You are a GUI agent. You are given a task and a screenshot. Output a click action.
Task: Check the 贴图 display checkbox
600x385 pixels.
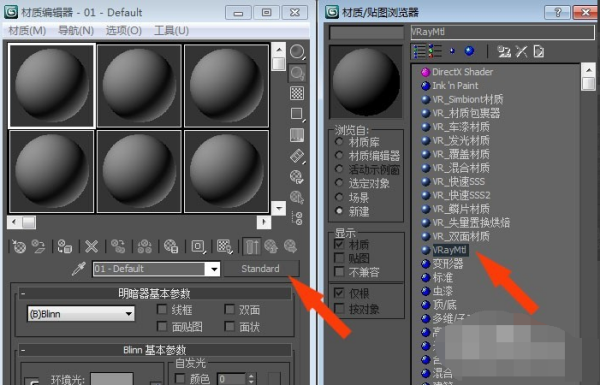[339, 258]
